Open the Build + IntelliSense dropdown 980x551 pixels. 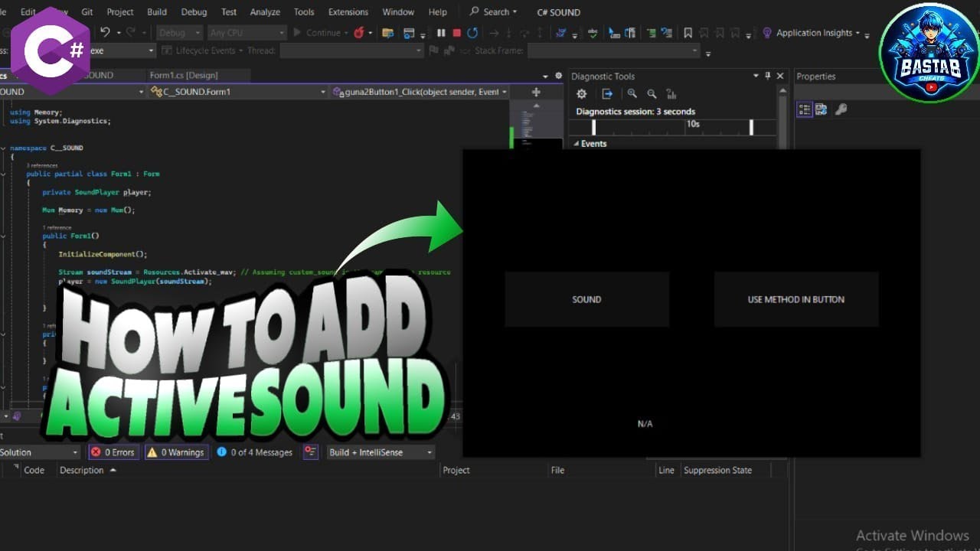tap(381, 452)
